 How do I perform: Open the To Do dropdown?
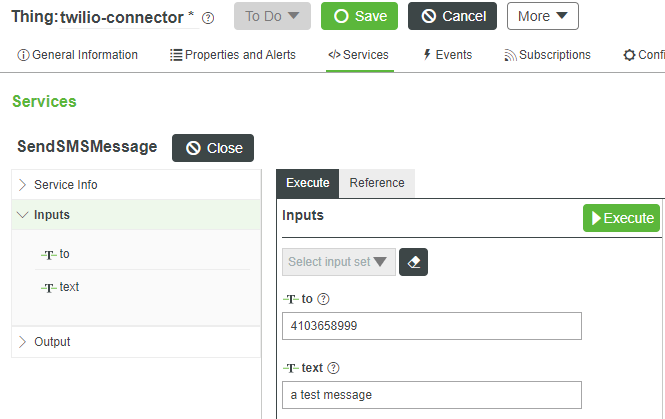click(x=272, y=16)
